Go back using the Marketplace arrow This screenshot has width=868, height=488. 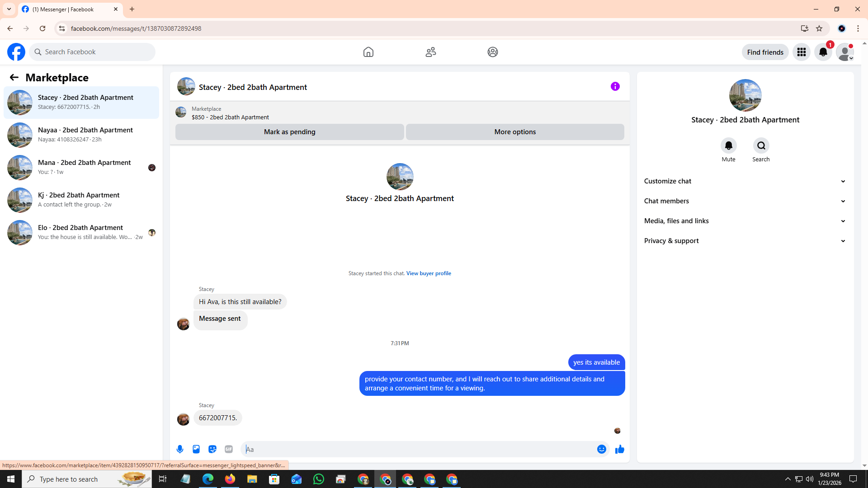coord(14,77)
